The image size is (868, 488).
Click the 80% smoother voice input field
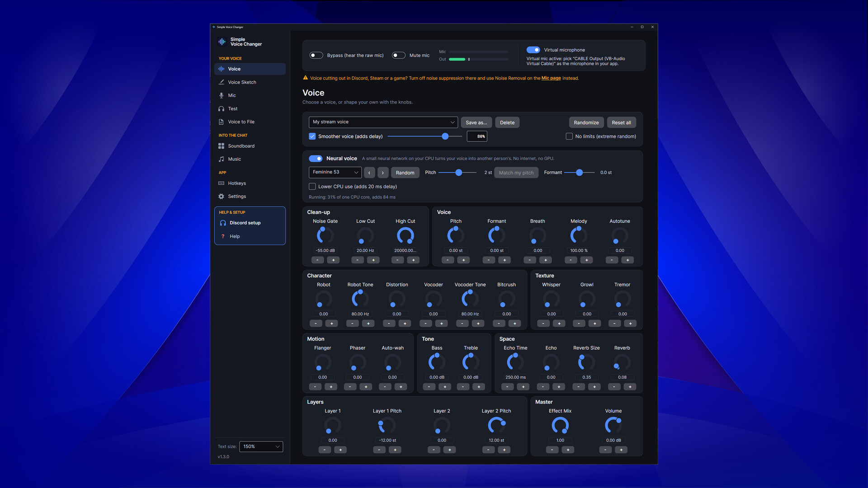pos(477,136)
